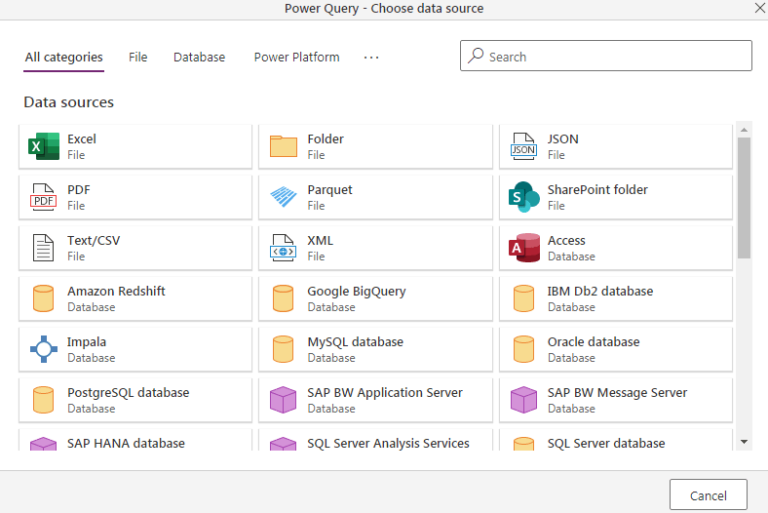Screen dimensions: 768x513
Task: Click the Cancel button
Action: [x=708, y=495]
